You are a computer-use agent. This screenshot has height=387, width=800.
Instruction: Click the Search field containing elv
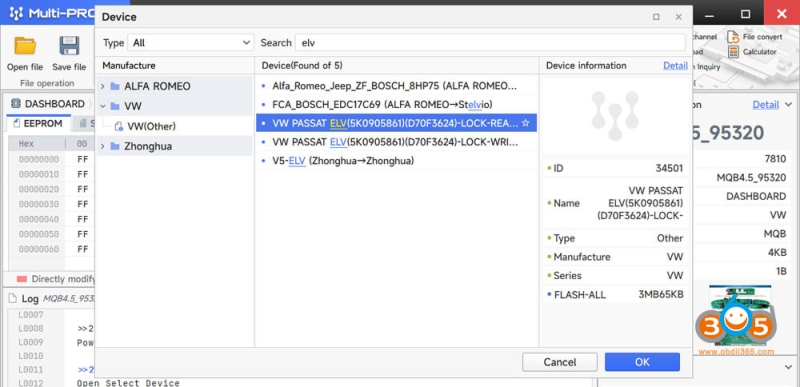point(490,43)
